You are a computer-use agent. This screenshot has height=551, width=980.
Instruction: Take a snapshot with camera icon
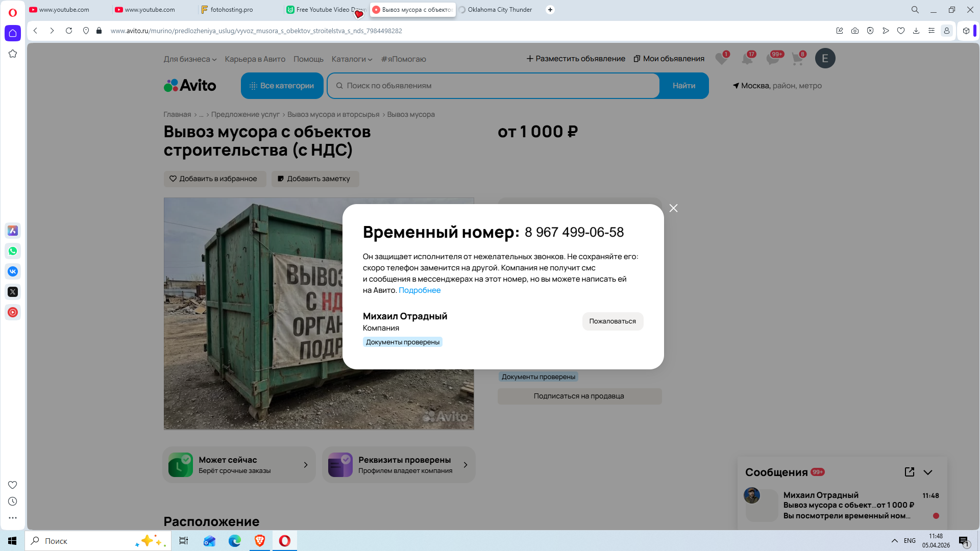coord(855,31)
